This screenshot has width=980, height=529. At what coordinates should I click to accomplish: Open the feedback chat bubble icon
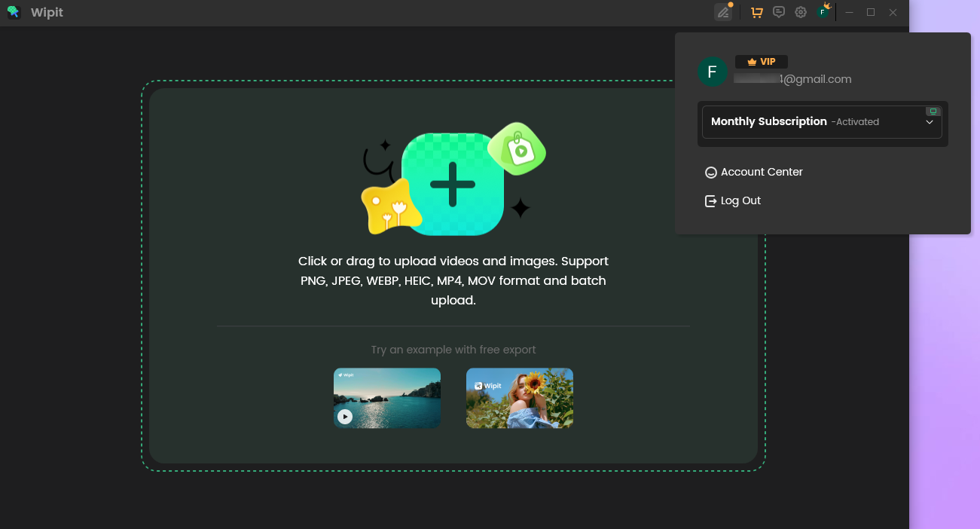point(779,12)
